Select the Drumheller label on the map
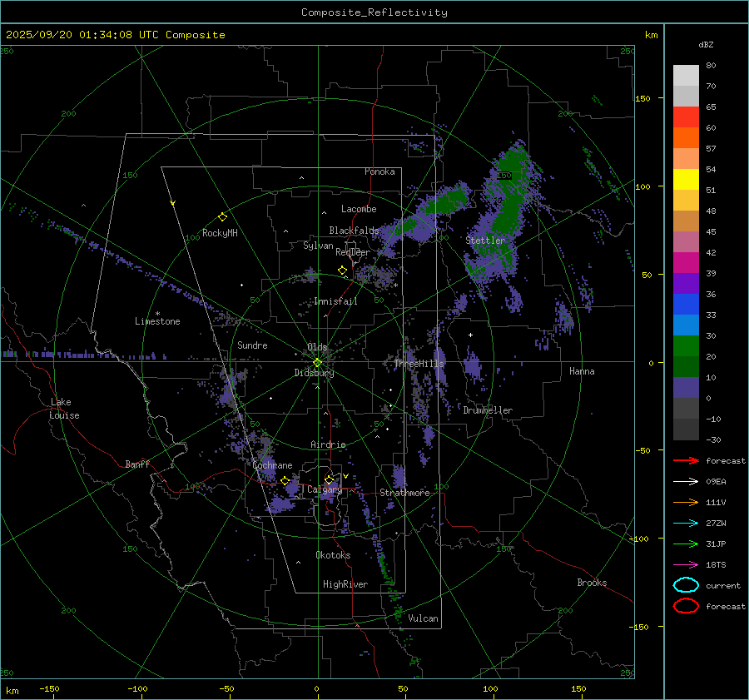The width and height of the screenshot is (749, 700). coord(488,410)
